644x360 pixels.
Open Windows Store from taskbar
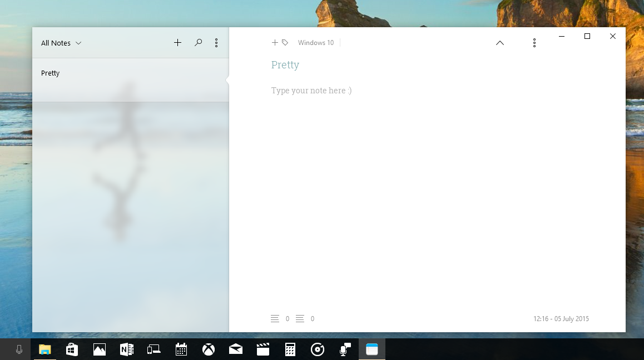click(x=72, y=349)
